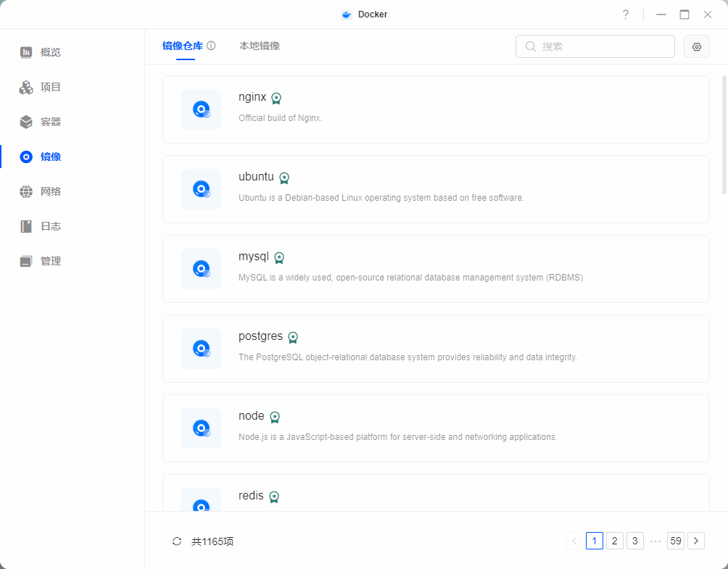This screenshot has height=569, width=728.
Task: Maximize the Docker window
Action: point(684,14)
